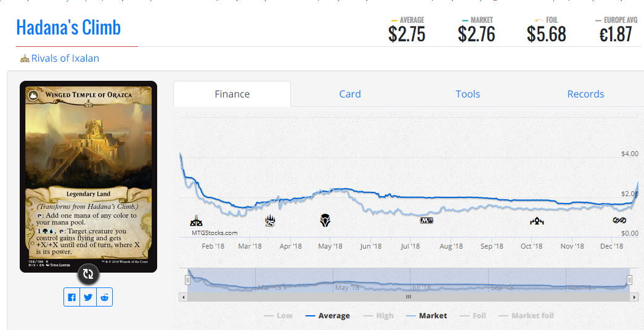Switch to the Records tab

click(x=585, y=94)
